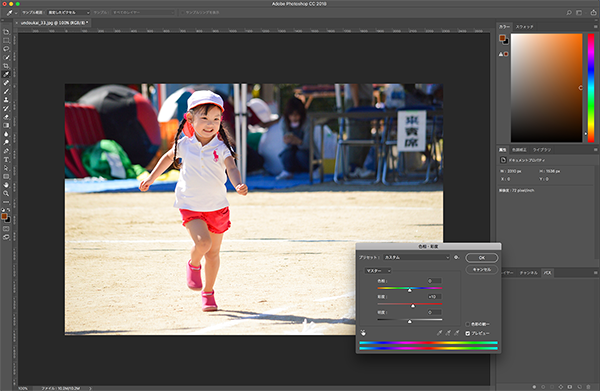600x391 pixels.
Task: Select the Quick Selection tool
Action: tap(6, 57)
